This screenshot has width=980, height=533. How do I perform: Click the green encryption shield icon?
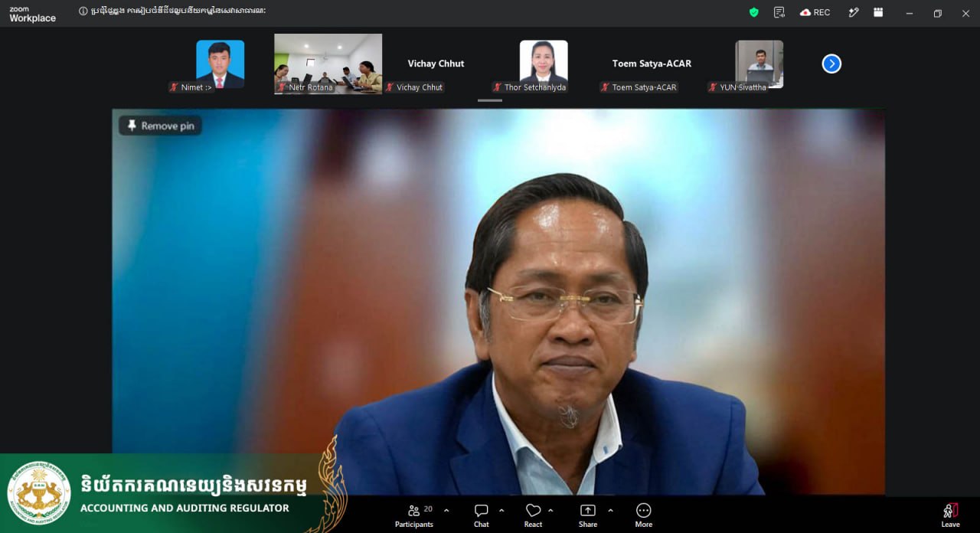753,12
